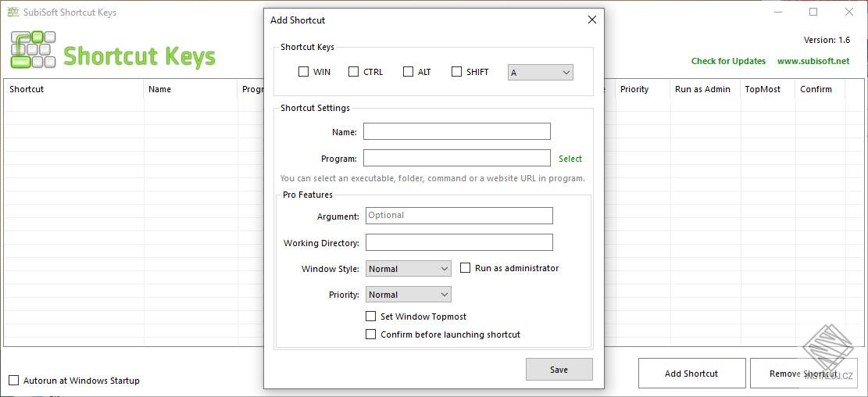The image size is (868, 397).
Task: Maximize the SubiSoft Shortcut Keys window
Action: pos(813,12)
